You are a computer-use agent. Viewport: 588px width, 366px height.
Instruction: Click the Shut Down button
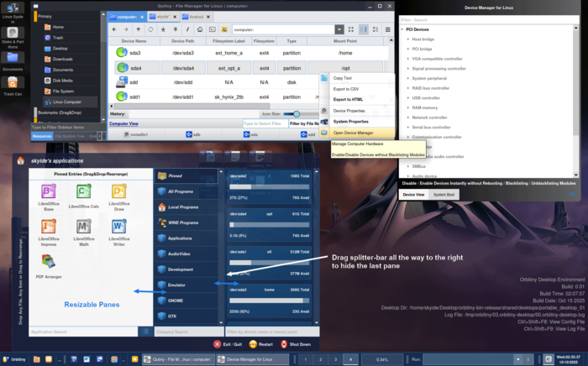tap(299, 344)
